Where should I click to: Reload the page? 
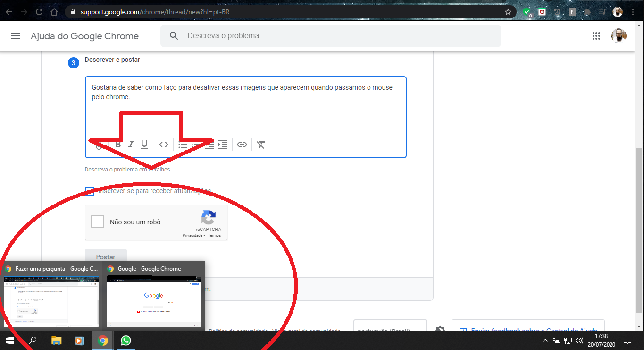(x=39, y=12)
